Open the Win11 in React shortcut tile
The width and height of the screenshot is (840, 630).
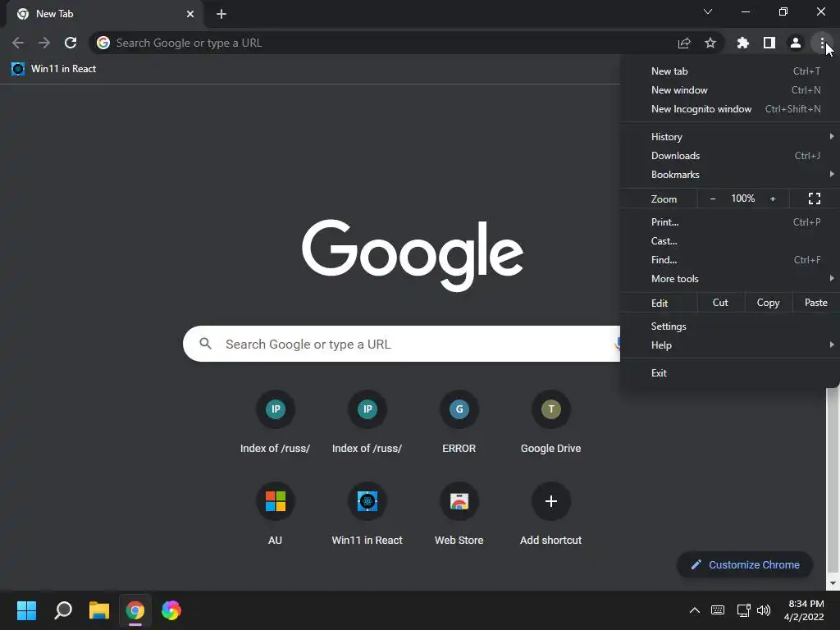coord(367,514)
